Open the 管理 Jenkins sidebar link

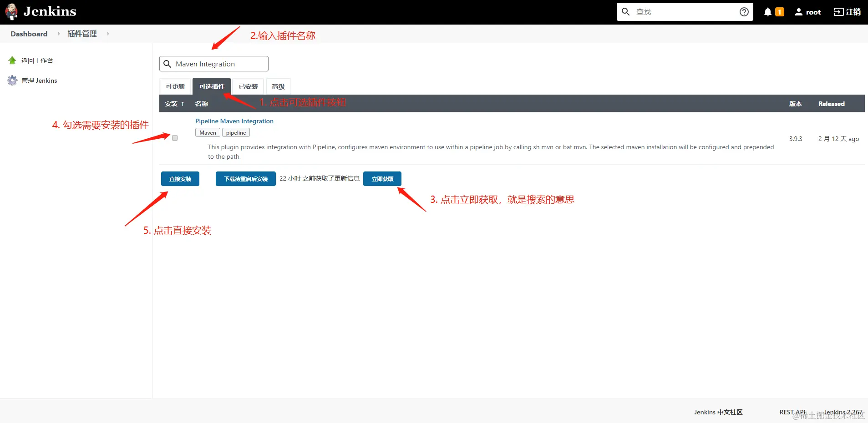39,81
